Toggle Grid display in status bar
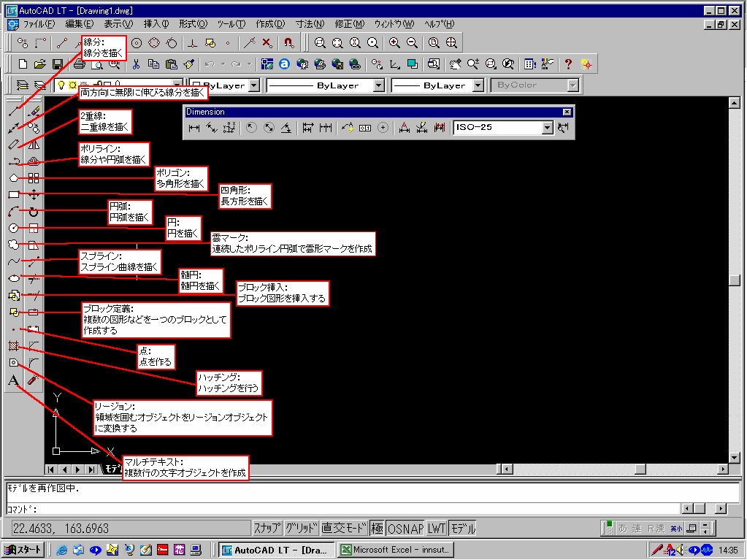Viewport: 747px width, 560px height. [302, 528]
